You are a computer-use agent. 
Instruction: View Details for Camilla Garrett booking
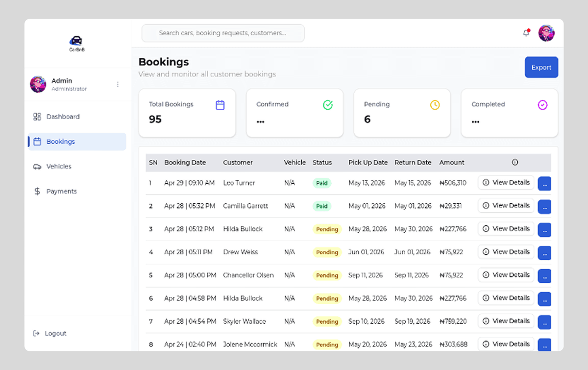506,205
